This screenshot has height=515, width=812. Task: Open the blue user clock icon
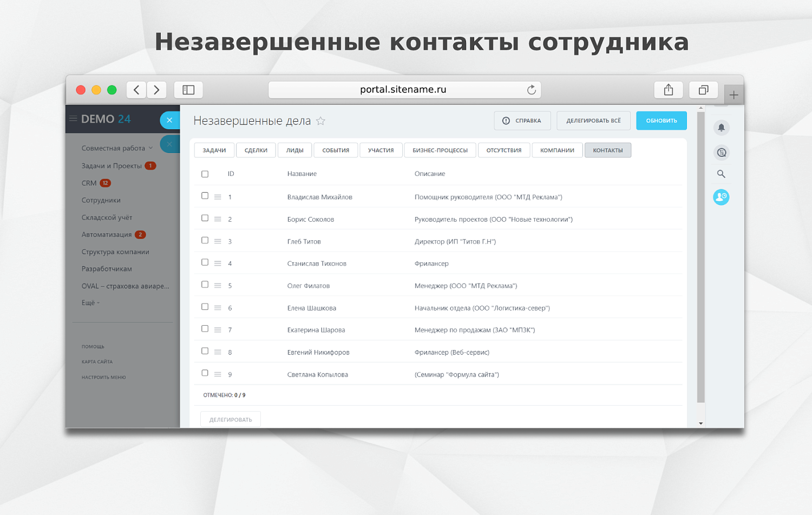(x=721, y=197)
